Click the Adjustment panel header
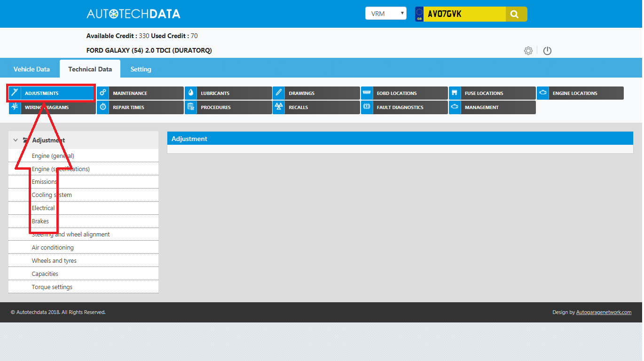The image size is (644, 361). (400, 139)
